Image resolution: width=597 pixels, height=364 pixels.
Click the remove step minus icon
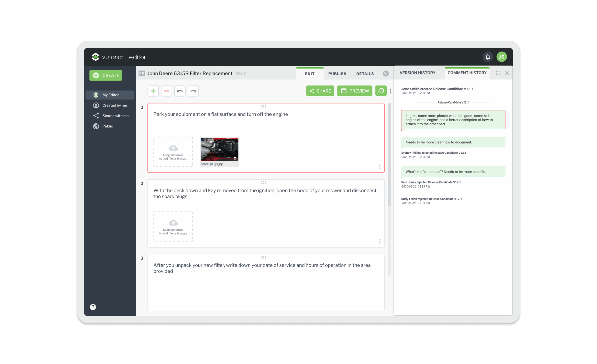click(x=167, y=91)
